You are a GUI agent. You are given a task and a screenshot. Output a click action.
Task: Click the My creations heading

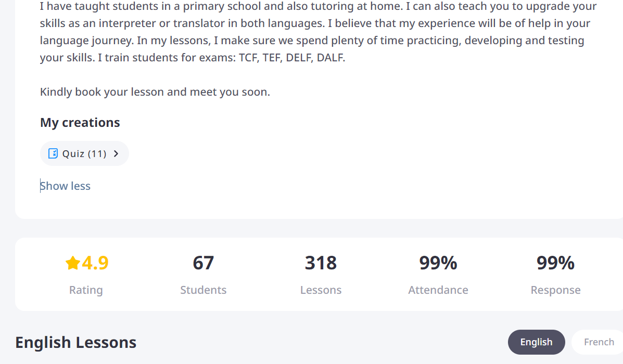pyautogui.click(x=80, y=123)
